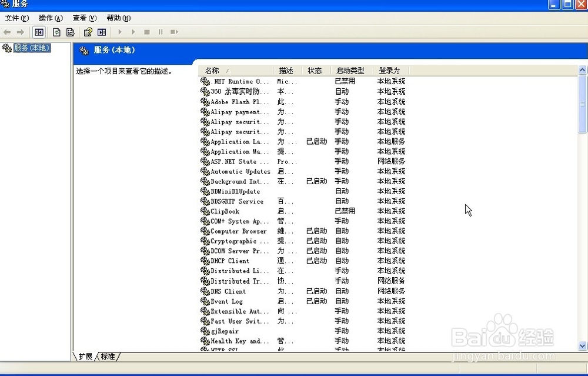Screen dimensions: 588x376
Task: Click the gear icon of BDMiniDlUpdate
Action: 205,191
